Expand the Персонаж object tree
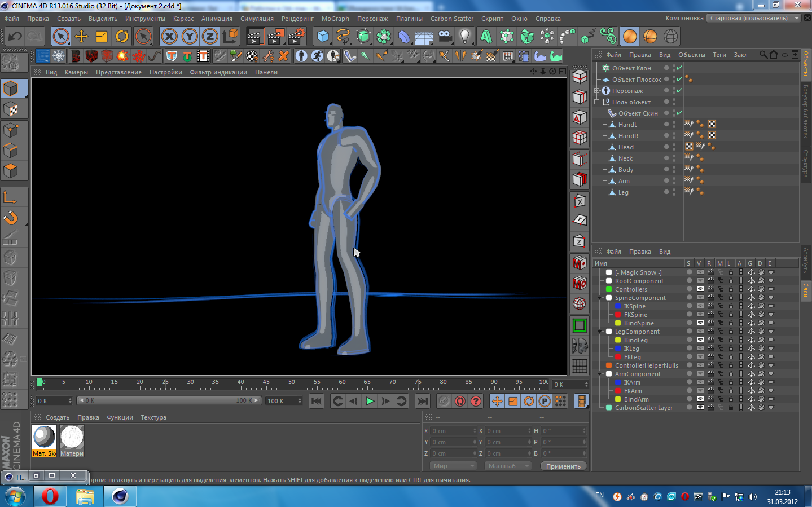Image resolution: width=812 pixels, height=507 pixels. [x=597, y=91]
